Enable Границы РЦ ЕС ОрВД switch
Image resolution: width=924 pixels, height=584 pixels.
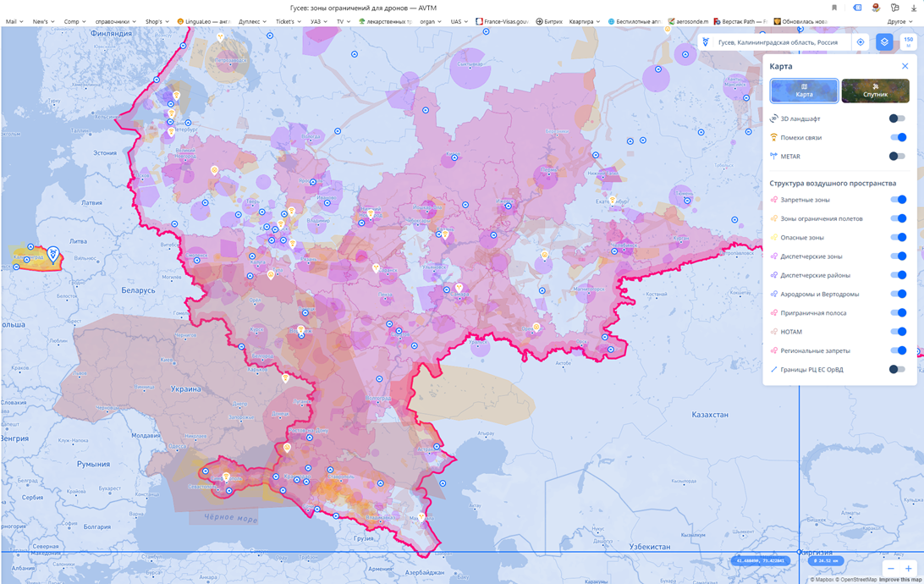point(898,370)
